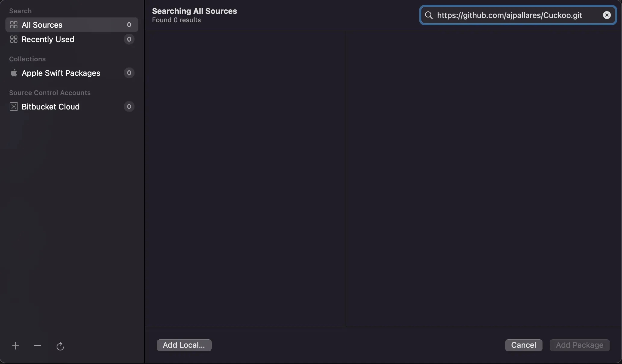This screenshot has width=622, height=364.
Task: Click the plus icon to add a package collection
Action: tap(15, 346)
